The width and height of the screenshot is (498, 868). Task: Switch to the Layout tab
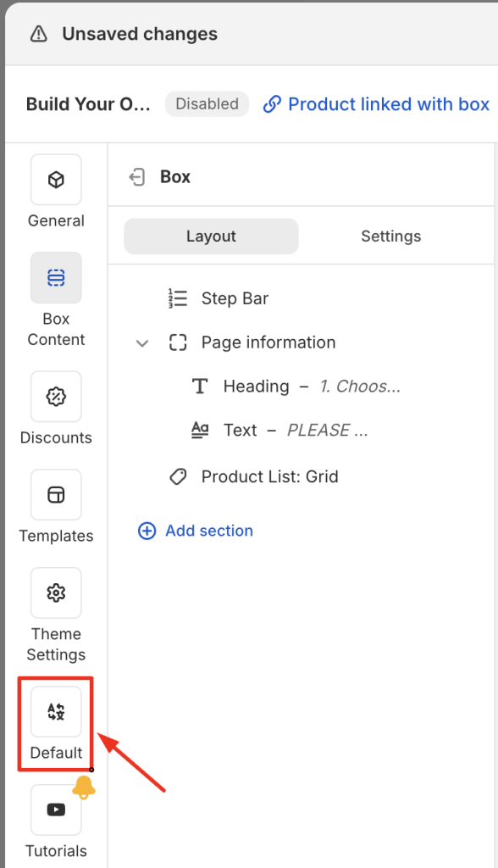point(211,236)
